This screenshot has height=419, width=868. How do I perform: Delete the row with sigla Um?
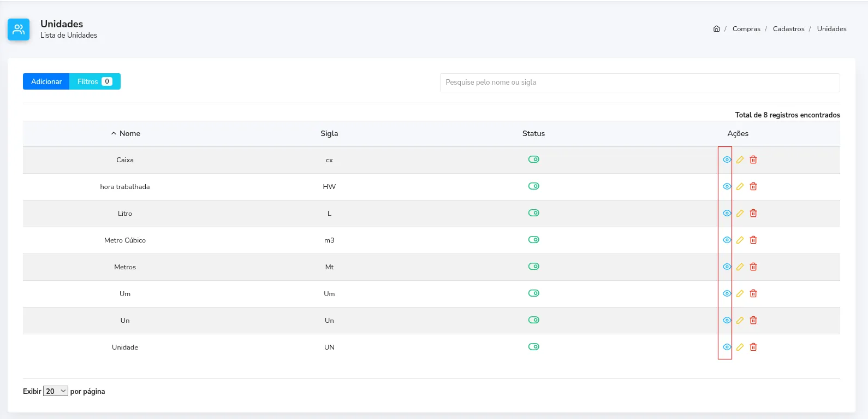pyautogui.click(x=753, y=293)
